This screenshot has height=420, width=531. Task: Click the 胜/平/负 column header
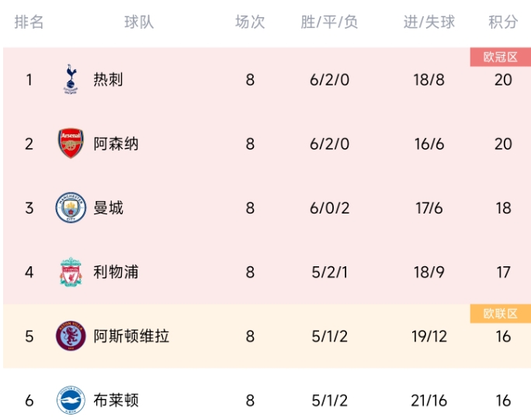coord(329,22)
